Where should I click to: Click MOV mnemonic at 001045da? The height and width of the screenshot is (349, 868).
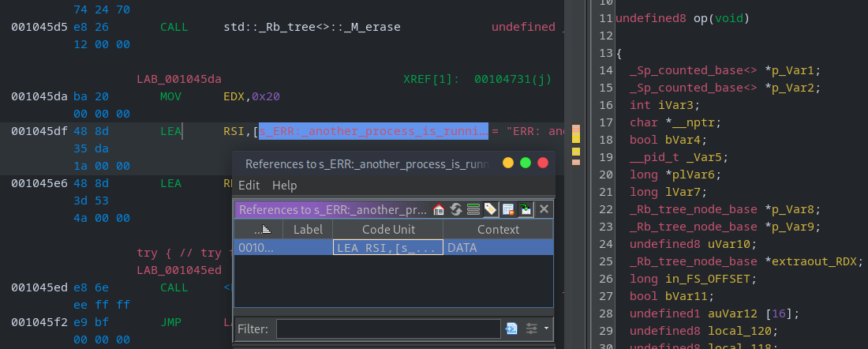coord(170,96)
